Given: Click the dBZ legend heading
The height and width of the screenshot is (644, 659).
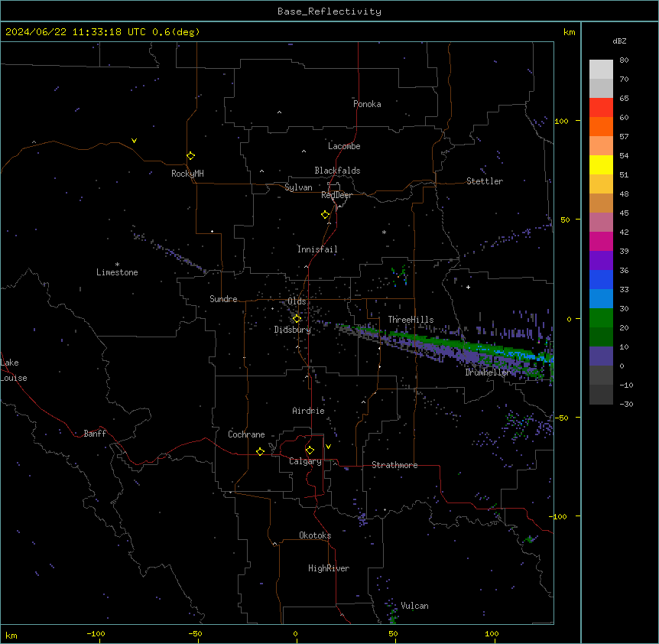Looking at the screenshot, I should point(619,41).
